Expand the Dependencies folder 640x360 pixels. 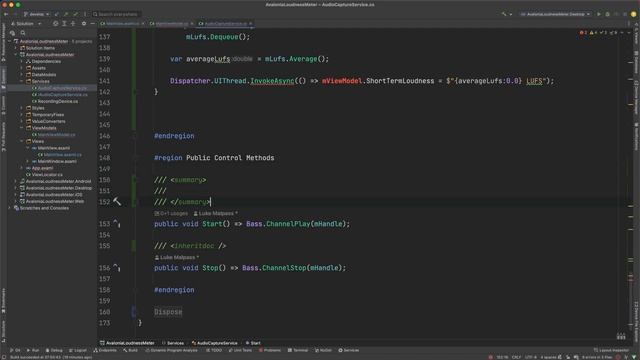22,61
